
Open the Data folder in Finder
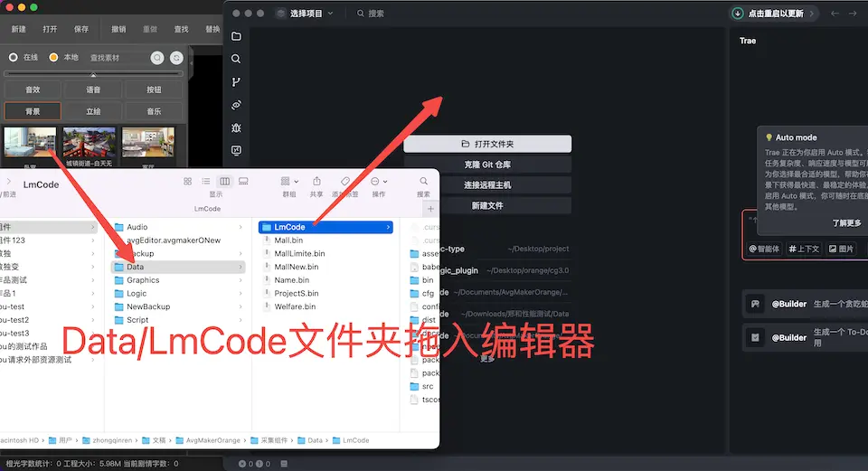178,267
